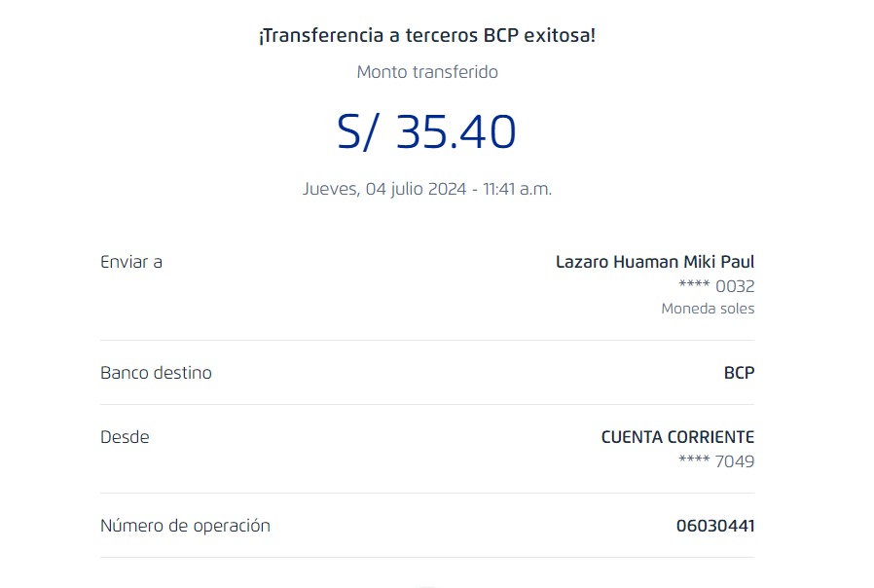Click the 'Desde' label
The height and width of the screenshot is (588, 874).
[125, 437]
